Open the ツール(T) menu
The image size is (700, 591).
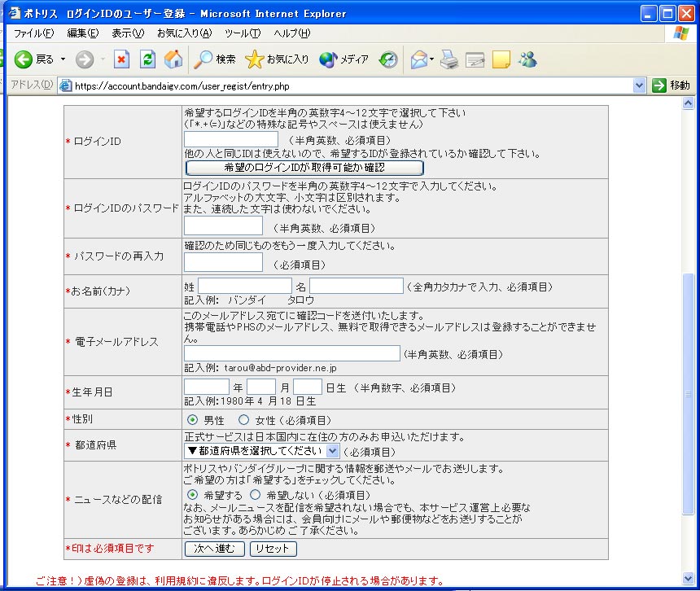pos(243,33)
